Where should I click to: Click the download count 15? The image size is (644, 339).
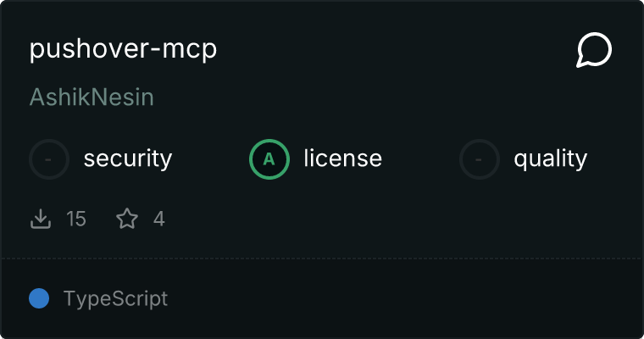coord(76,219)
